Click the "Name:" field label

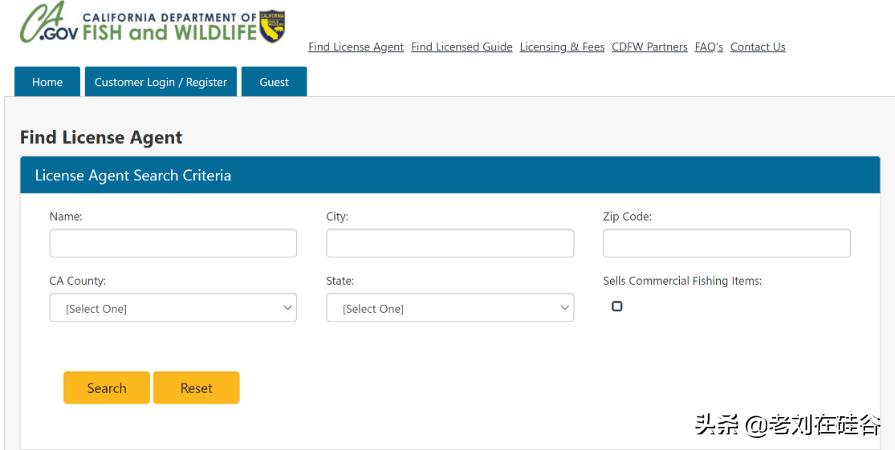coord(66,216)
